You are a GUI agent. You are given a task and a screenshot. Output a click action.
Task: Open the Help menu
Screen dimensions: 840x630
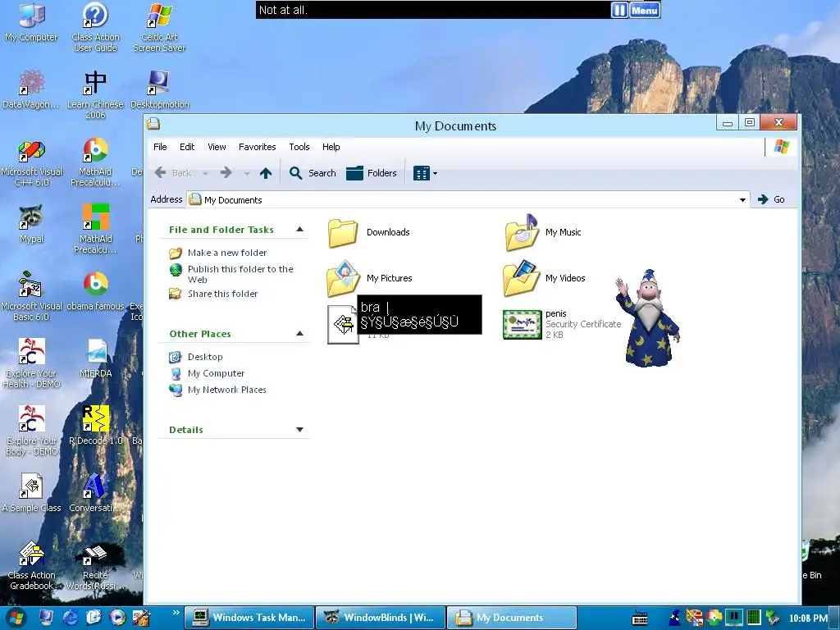point(331,147)
